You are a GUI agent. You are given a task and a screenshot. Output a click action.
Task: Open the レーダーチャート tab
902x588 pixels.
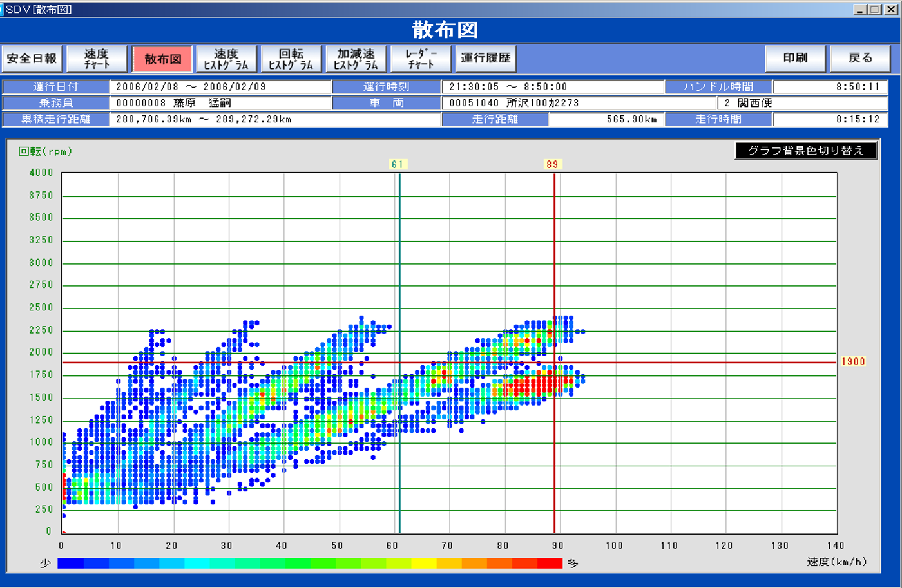[421, 59]
